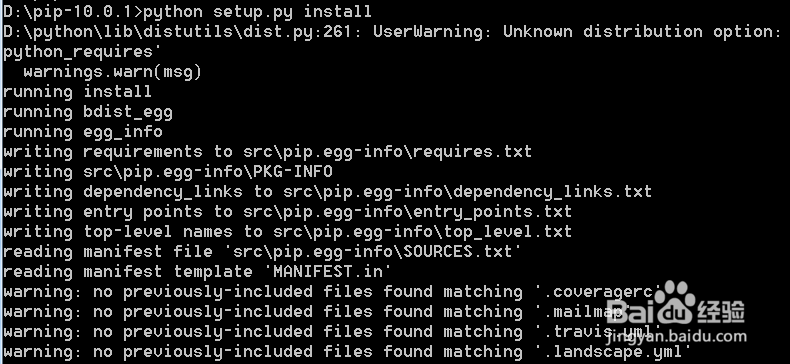The height and width of the screenshot is (364, 790).
Task: Click the jingyan.baidu.com watermark text
Action: coord(678,336)
